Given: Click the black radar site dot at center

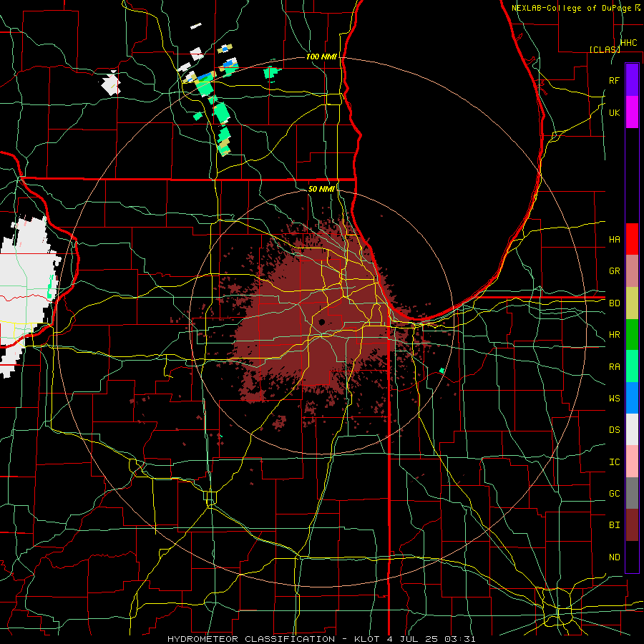Looking at the screenshot, I should point(321,323).
